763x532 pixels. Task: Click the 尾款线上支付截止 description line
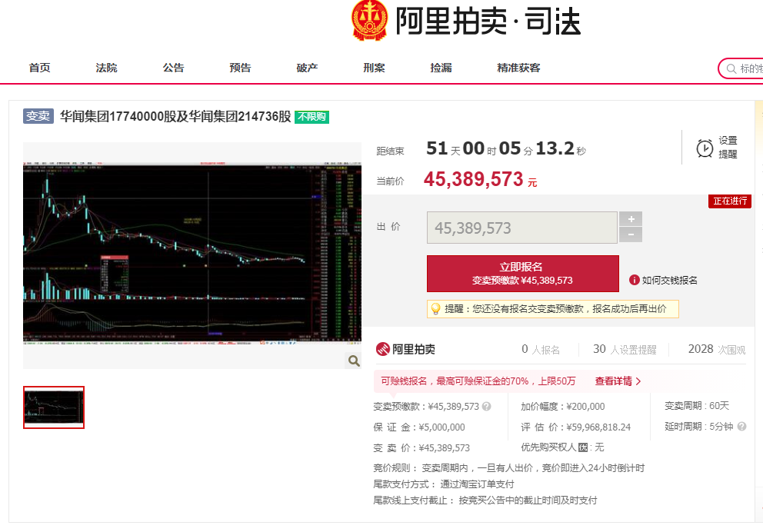click(485, 500)
